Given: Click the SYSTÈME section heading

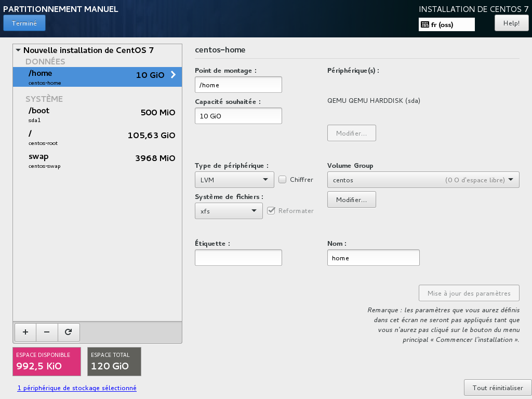Looking at the screenshot, I should (44, 99).
